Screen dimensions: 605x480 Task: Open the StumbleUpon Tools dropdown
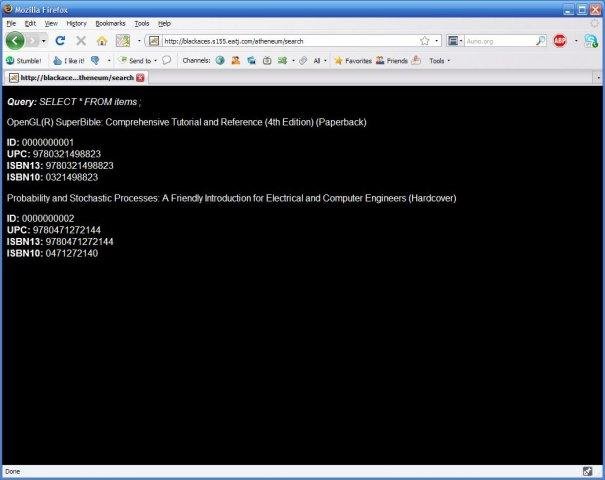pos(439,61)
